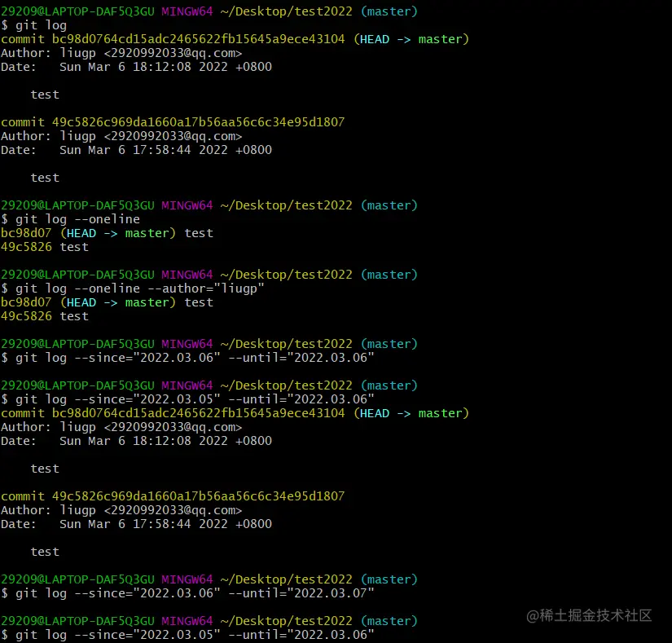The image size is (672, 643).
Task: Select full 49c5826c969… hash in first "git log" output
Action: [x=199, y=122]
